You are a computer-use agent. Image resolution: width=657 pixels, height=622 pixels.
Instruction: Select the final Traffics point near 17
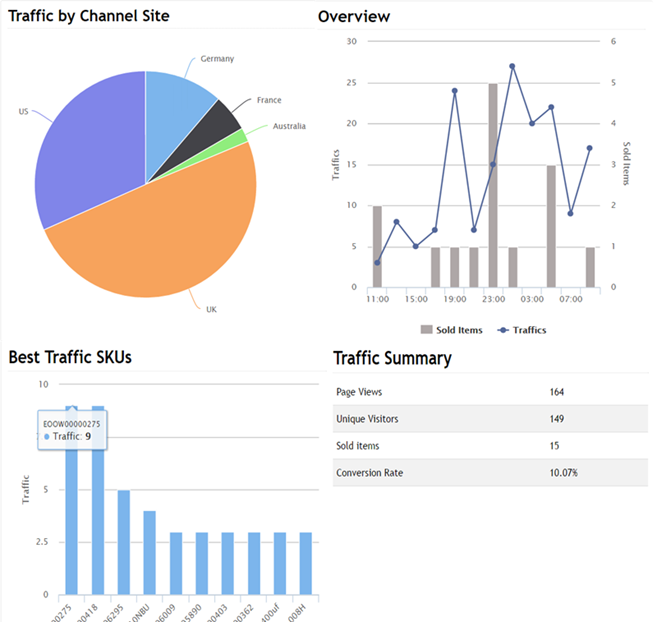(590, 148)
